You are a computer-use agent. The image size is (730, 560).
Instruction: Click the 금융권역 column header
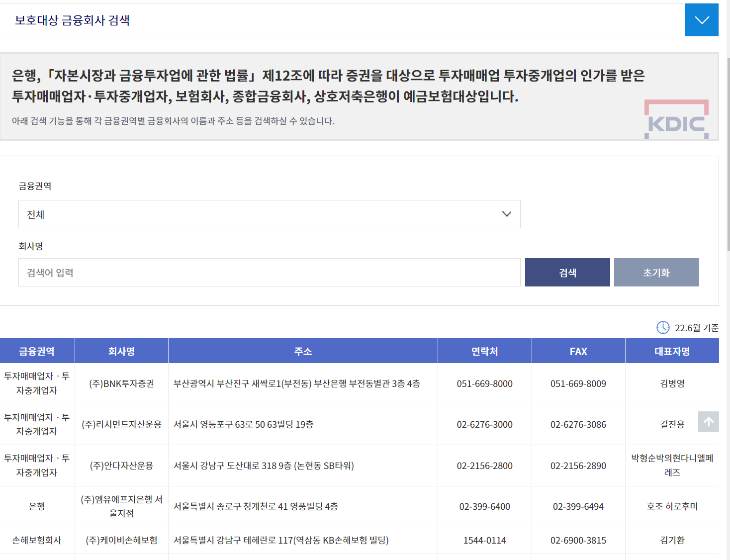point(37,351)
